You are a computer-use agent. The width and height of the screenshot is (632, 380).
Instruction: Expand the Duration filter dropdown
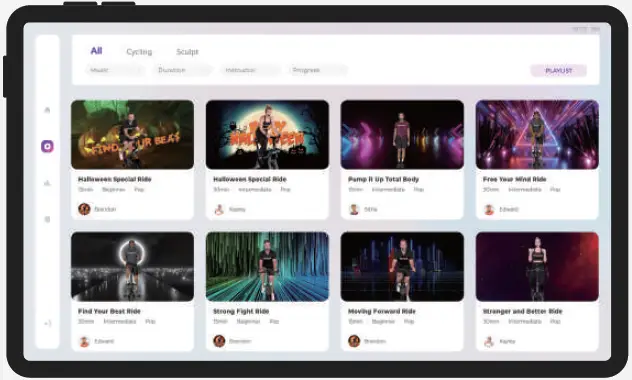(x=183, y=70)
